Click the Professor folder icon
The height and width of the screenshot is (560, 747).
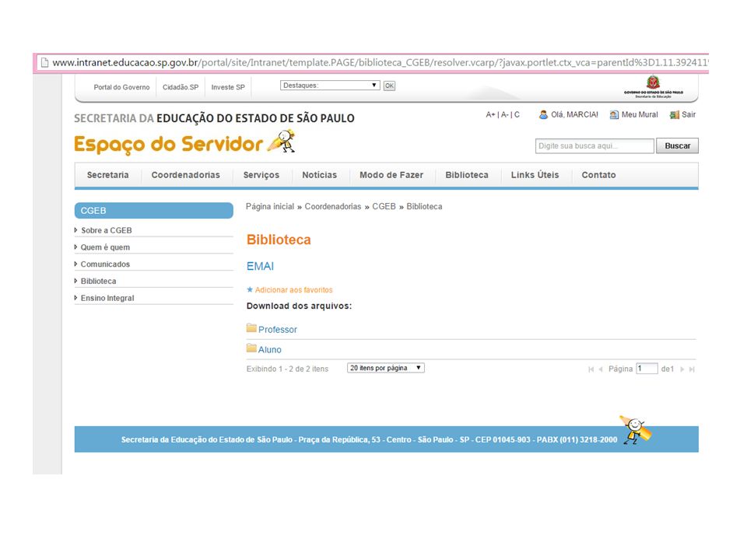click(251, 327)
